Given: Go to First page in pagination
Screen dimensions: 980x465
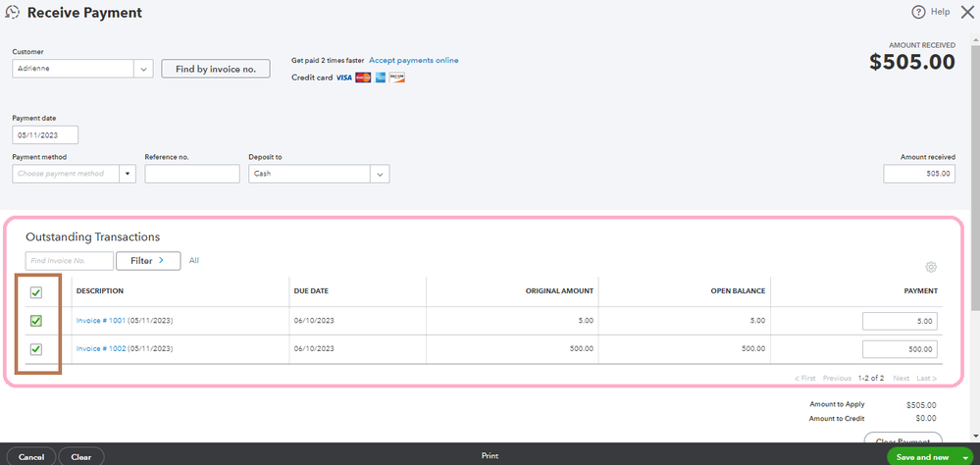Looking at the screenshot, I should point(805,378).
